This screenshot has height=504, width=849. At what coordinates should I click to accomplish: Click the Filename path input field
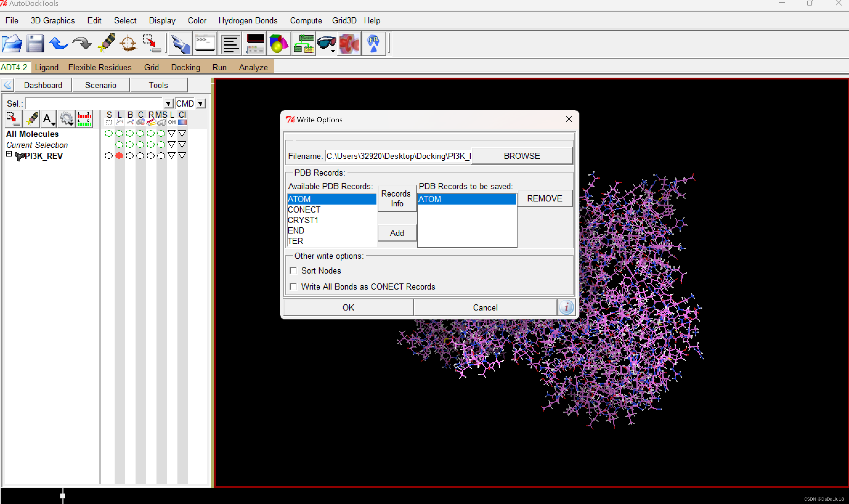click(x=398, y=156)
